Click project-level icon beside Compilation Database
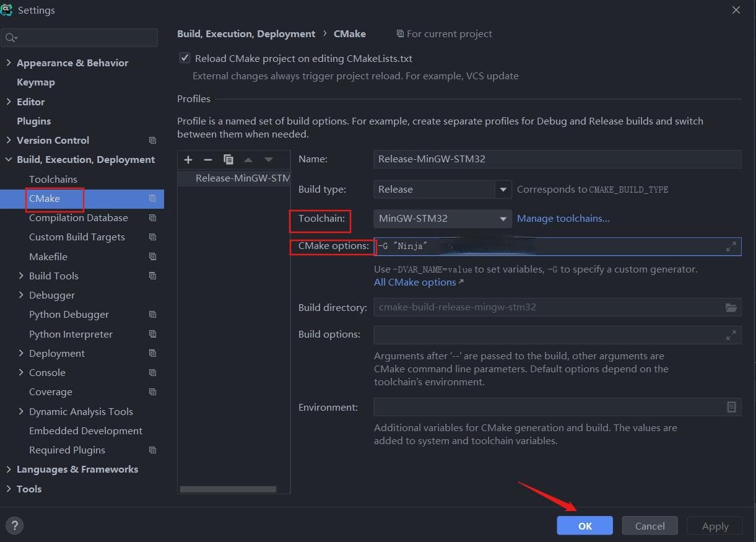The image size is (756, 542). click(153, 218)
